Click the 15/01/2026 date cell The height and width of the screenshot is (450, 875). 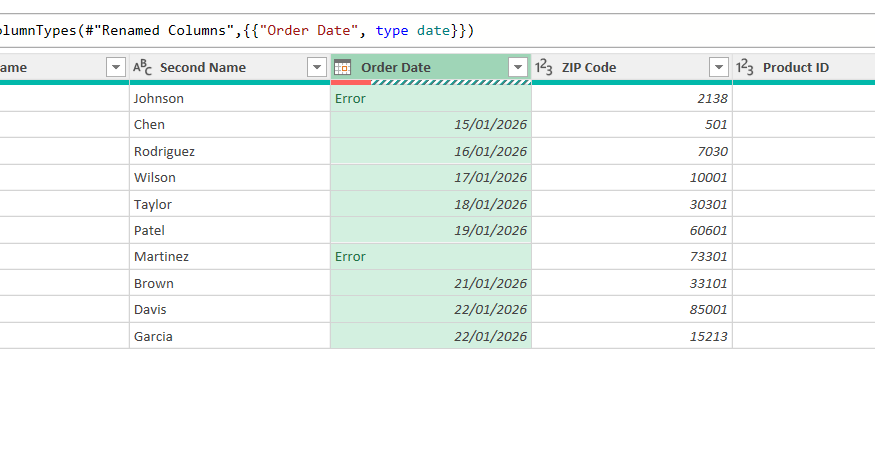click(x=431, y=125)
